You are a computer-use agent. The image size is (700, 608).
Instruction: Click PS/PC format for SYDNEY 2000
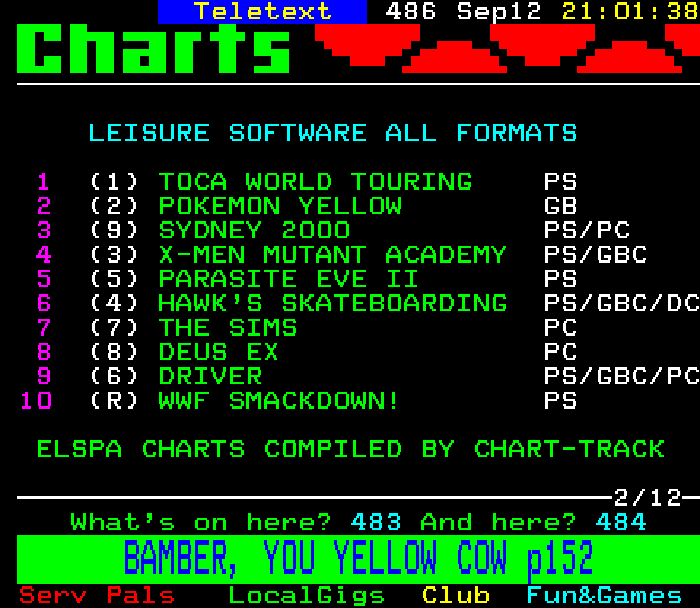(587, 231)
